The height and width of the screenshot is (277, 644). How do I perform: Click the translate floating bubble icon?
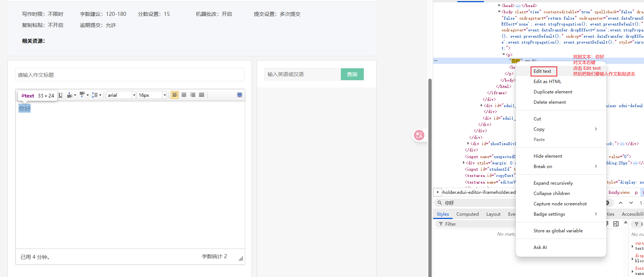(x=419, y=135)
